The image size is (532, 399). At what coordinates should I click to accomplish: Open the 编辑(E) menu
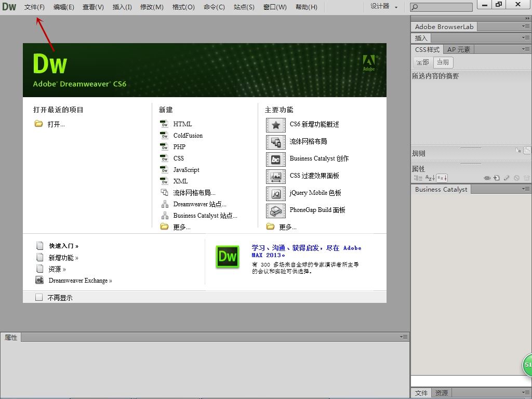pos(63,7)
